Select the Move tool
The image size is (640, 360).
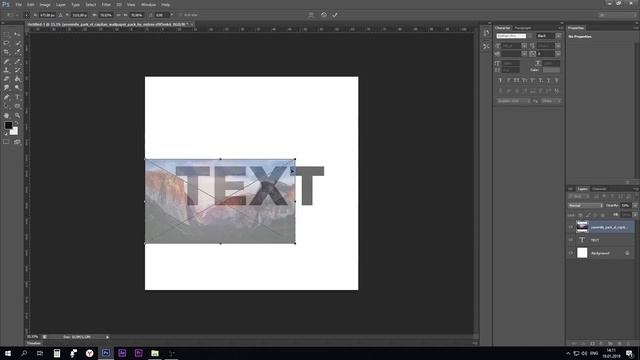[x=17, y=35]
